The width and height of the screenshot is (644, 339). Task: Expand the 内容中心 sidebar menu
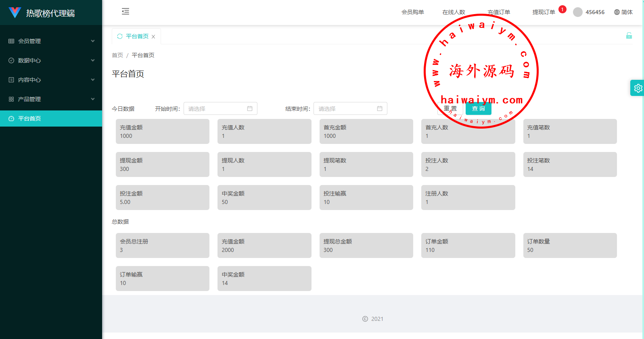51,80
